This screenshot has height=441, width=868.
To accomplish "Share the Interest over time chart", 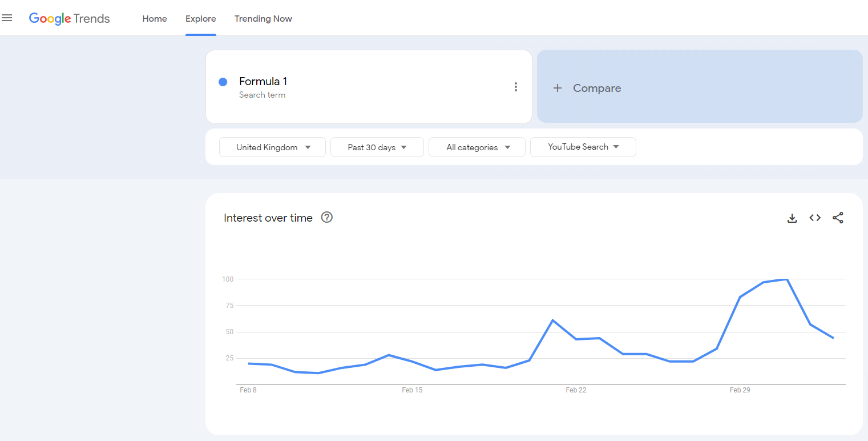I will [838, 218].
